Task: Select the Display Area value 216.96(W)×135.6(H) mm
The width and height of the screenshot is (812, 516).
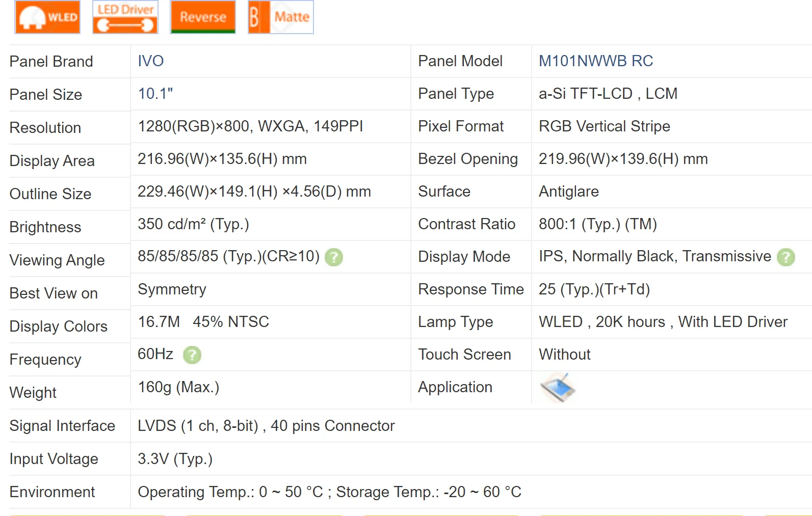Action: [222, 159]
